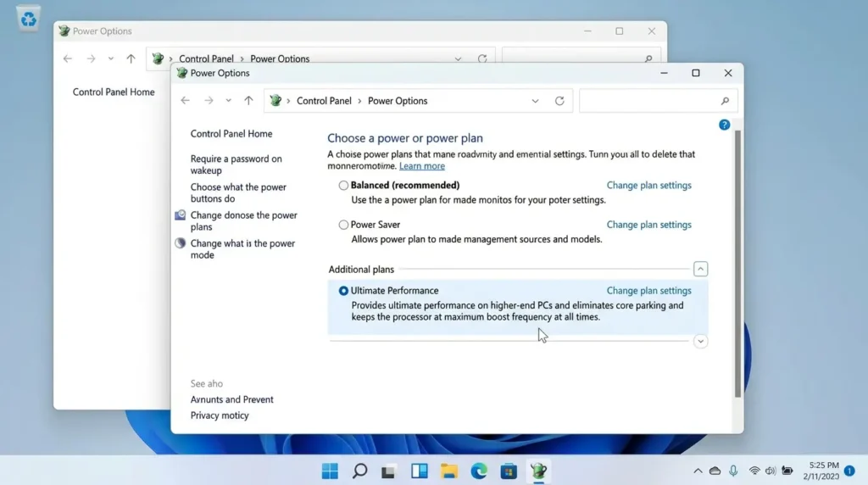This screenshot has height=485, width=868.
Task: Refresh the background Power Options window
Action: 482,59
